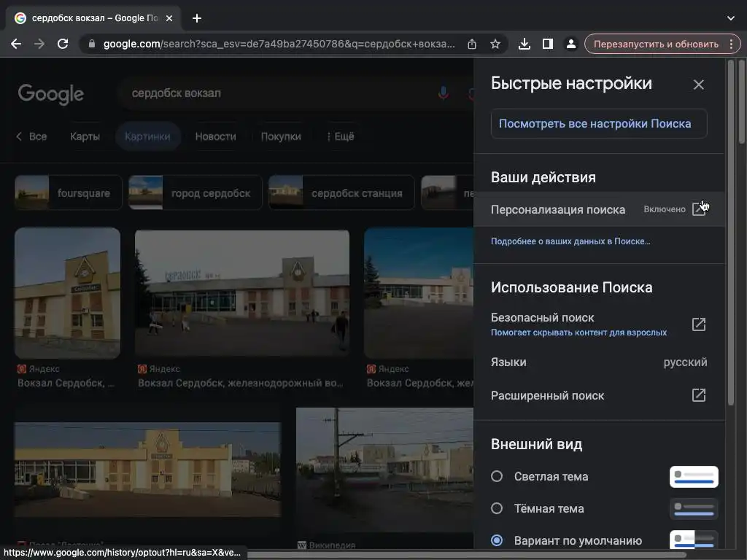Open a new tab with the plus icon
Image resolution: width=747 pixels, height=560 pixels.
point(197,18)
